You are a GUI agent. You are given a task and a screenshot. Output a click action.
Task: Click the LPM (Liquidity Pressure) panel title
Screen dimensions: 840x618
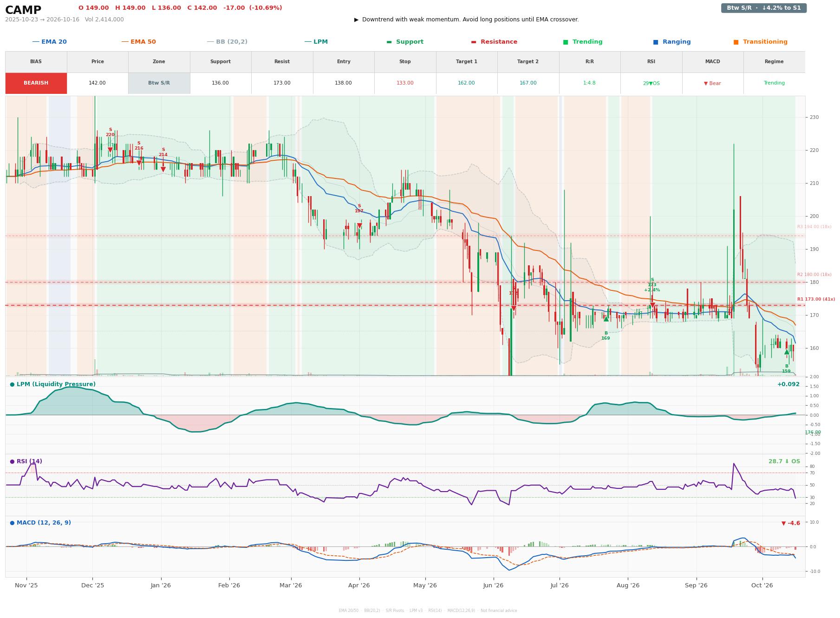52,384
